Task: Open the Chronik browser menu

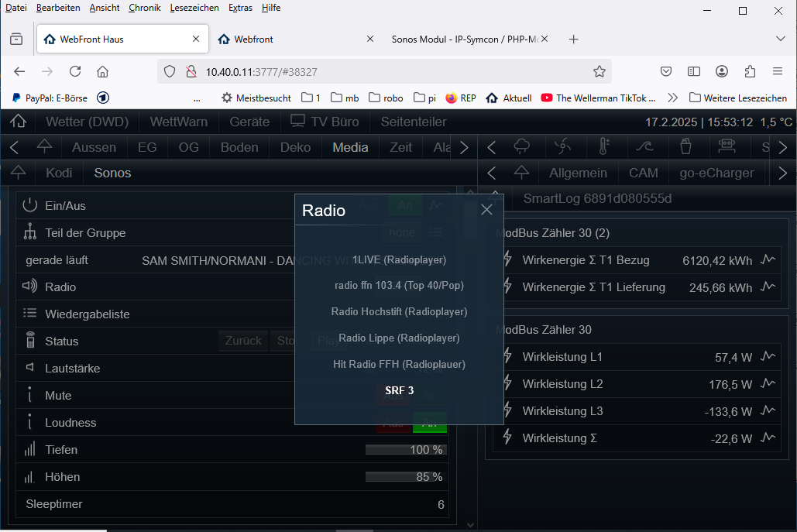Action: pos(144,8)
